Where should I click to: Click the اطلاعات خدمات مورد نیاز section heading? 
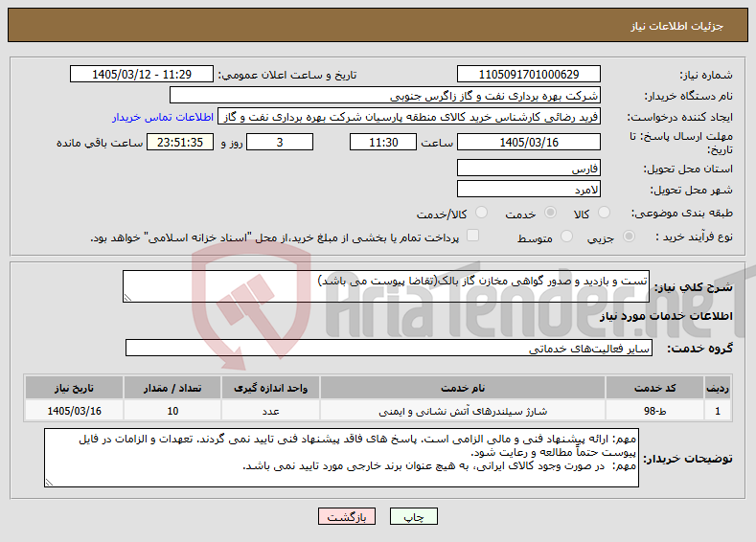coord(666,316)
